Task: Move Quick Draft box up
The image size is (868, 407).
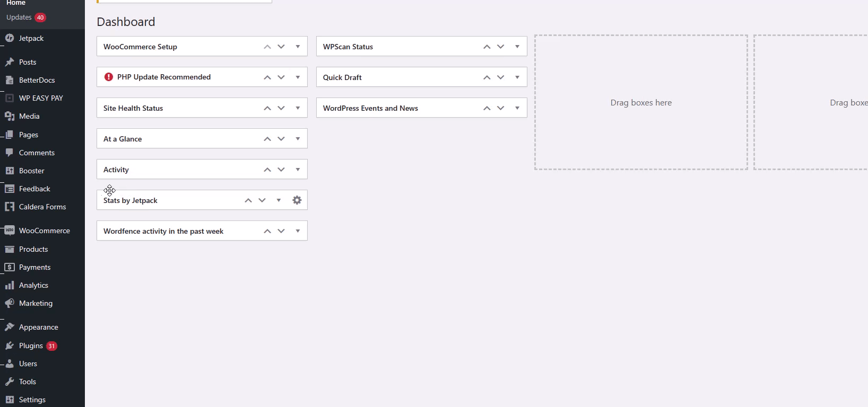Action: (487, 77)
